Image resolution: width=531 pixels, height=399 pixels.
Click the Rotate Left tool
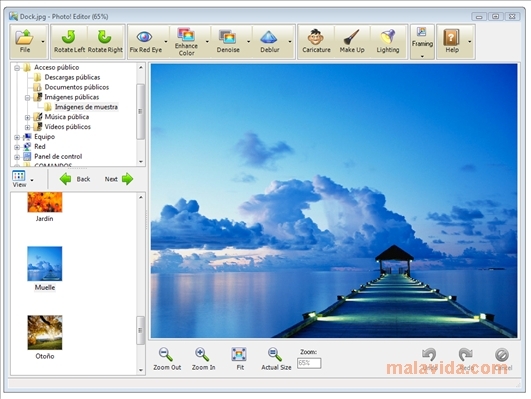[69, 41]
